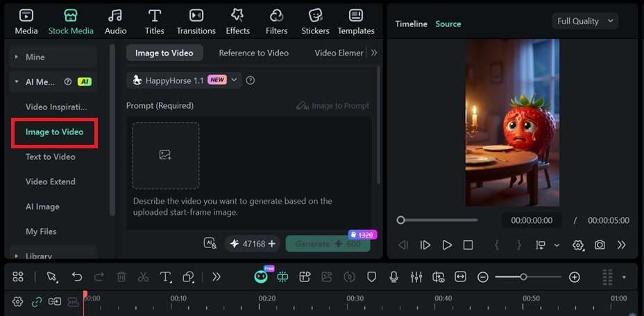Add marker shield icon
The image size is (644, 316).
coord(371,277)
